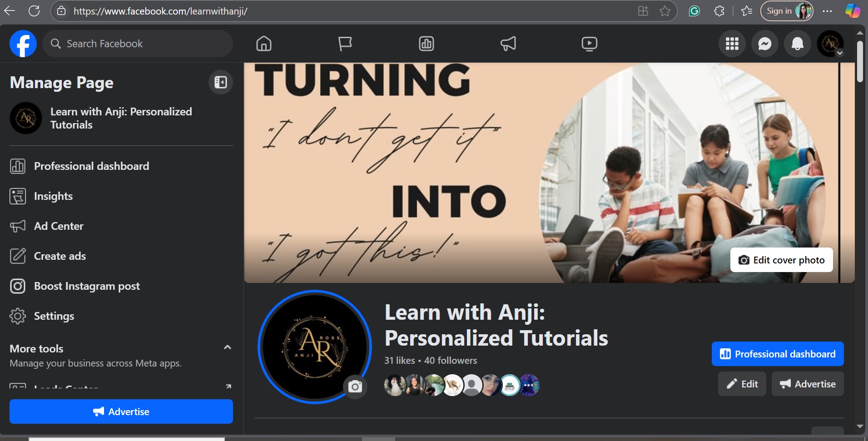
Task: Open the Pages flag icon
Action: 345,44
